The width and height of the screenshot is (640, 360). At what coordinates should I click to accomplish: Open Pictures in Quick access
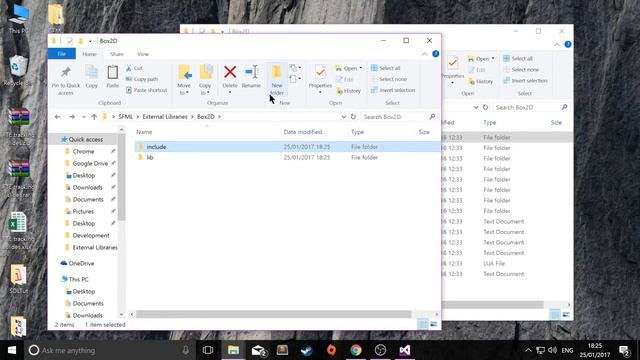pyautogui.click(x=83, y=211)
